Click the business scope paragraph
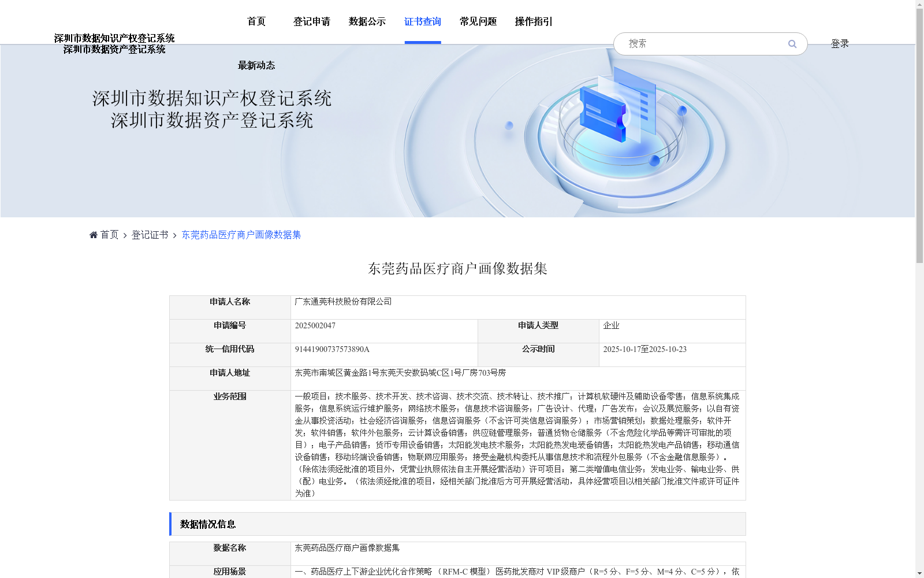924x578 pixels. click(517, 445)
